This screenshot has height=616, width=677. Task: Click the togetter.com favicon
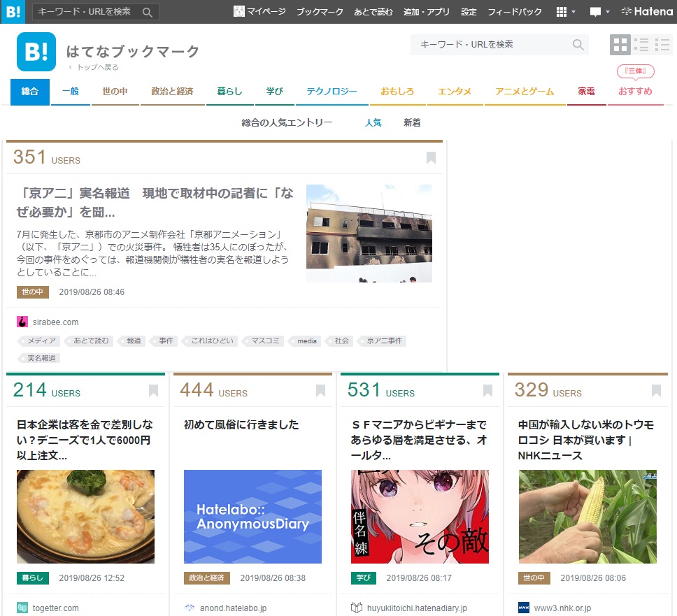tap(22, 608)
